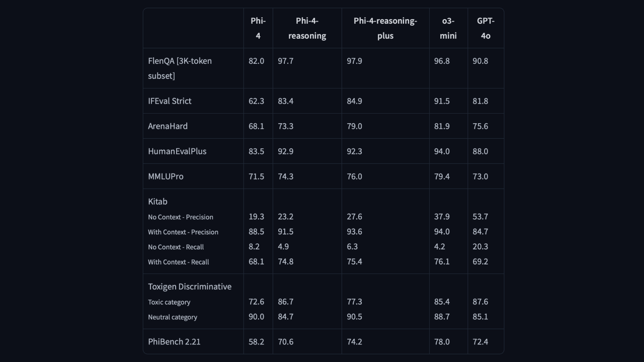644x362 pixels.
Task: Select the Neutral category sublabel
Action: click(x=173, y=317)
